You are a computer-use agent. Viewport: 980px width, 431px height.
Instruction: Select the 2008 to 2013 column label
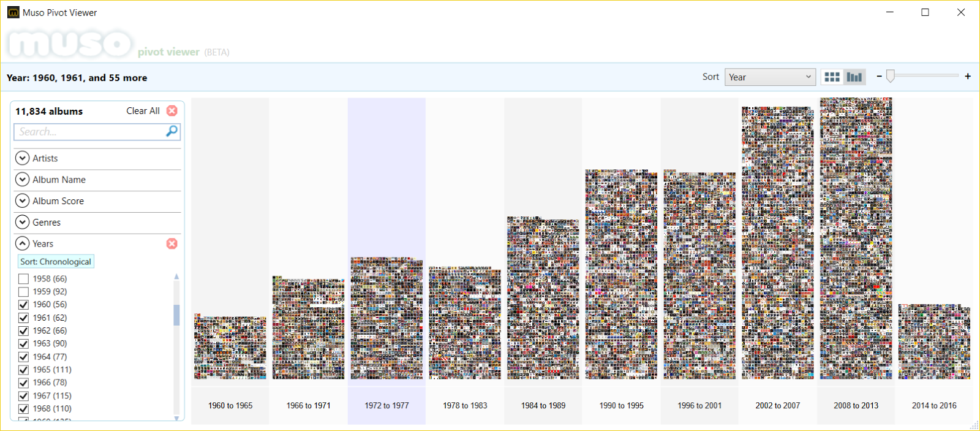click(x=856, y=405)
